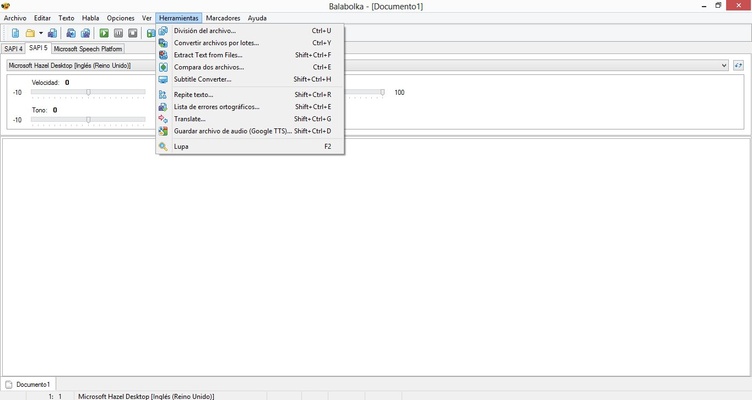Switch to Microsoft Speech Platform tab
Image resolution: width=752 pixels, height=400 pixels.
88,48
